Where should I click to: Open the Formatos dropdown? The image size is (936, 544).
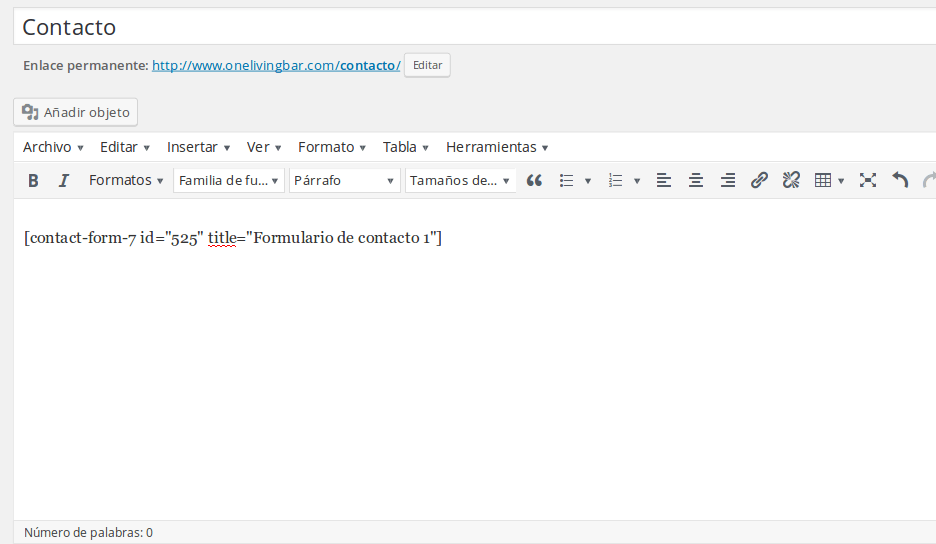click(126, 180)
